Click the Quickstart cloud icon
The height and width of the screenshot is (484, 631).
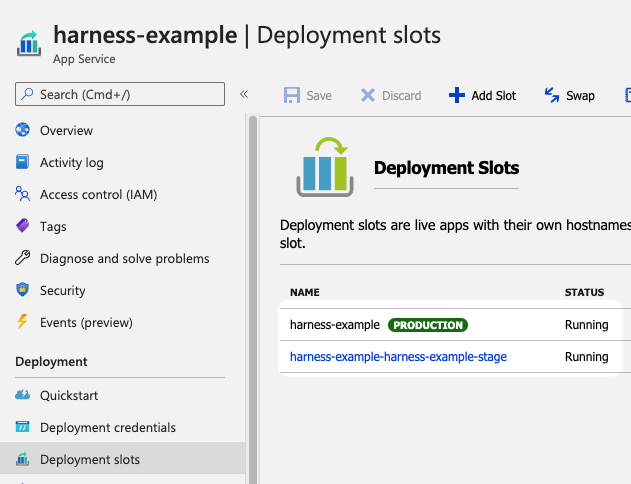click(x=23, y=395)
